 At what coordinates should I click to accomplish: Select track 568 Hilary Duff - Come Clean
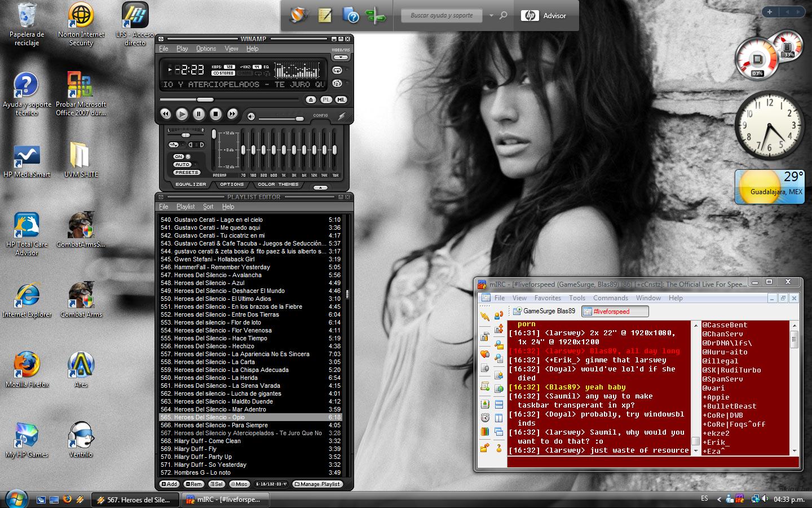(x=250, y=441)
